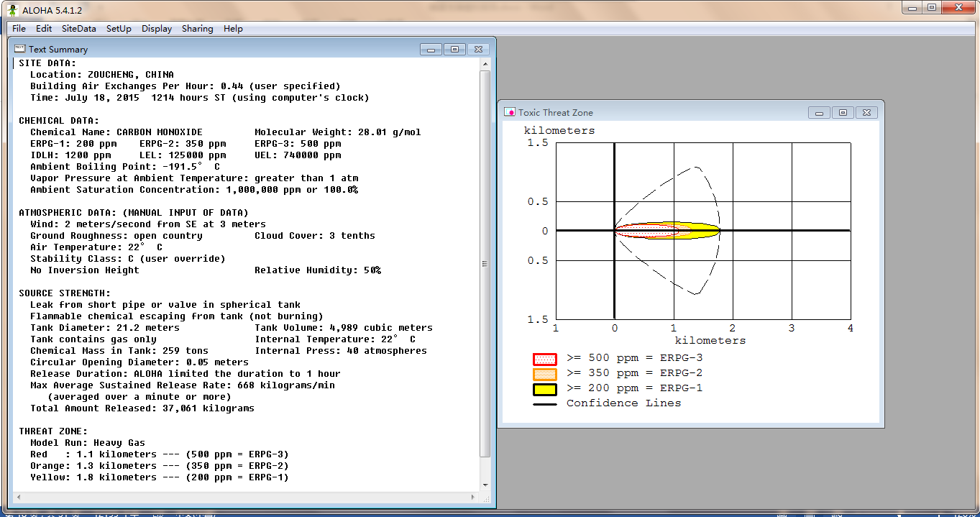This screenshot has height=517, width=980.
Task: Close the Text Summary window
Action: [x=479, y=50]
